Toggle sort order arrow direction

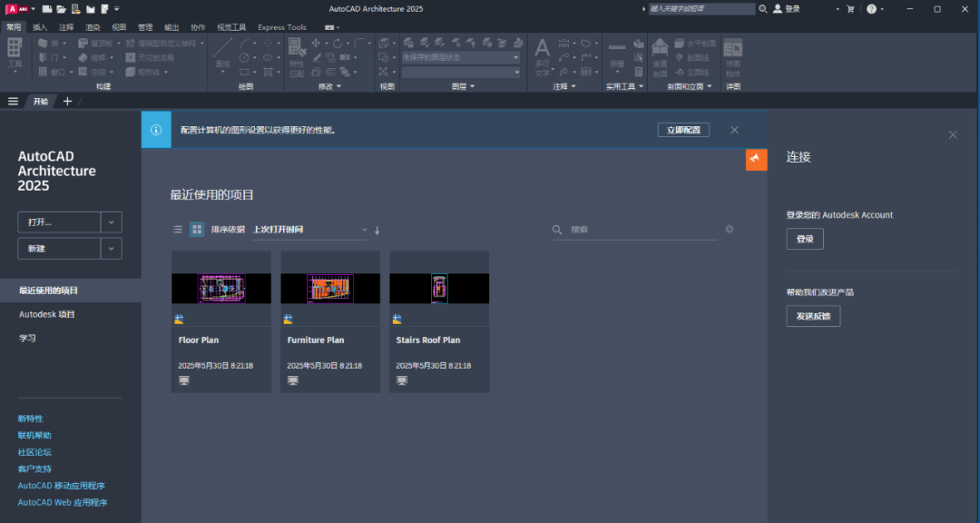tap(377, 231)
